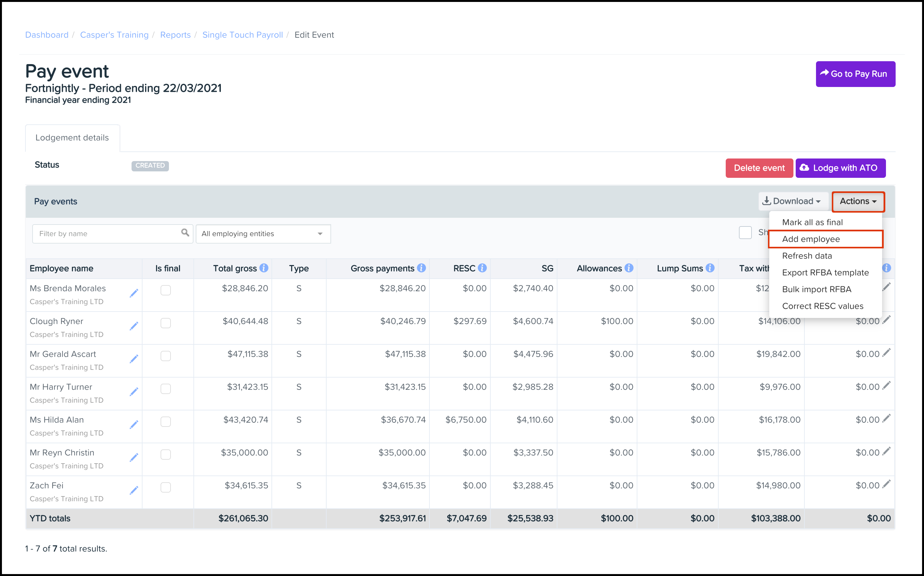The width and height of the screenshot is (924, 576).
Task: Open Single Touch Payroll breadcrumb link
Action: click(242, 35)
